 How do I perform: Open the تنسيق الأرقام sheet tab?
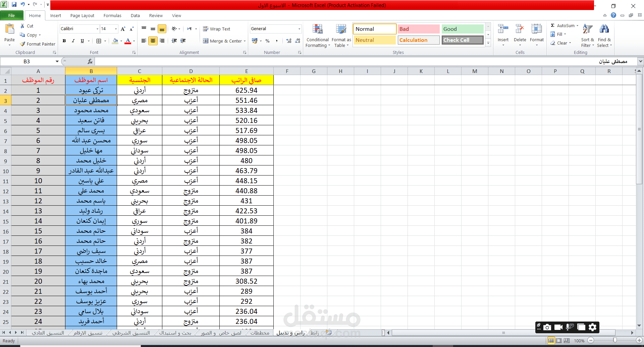tap(88, 333)
